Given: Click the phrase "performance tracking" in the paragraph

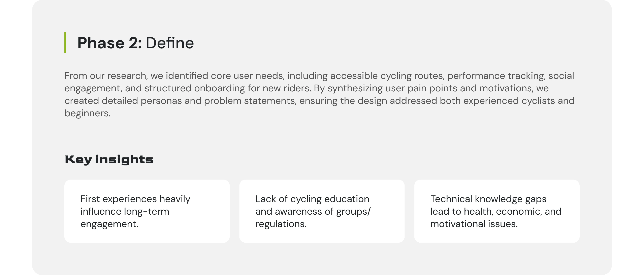Looking at the screenshot, I should [496, 76].
